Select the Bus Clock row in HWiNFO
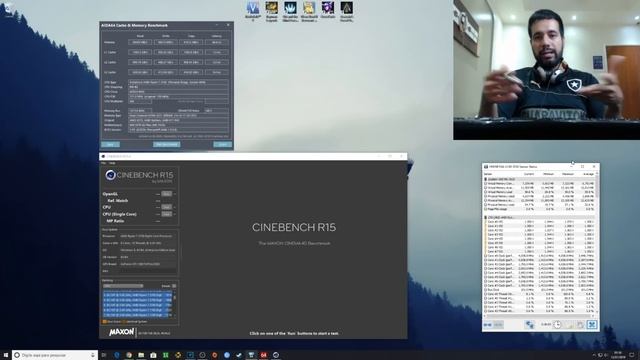Viewport: 640px width, 360px height. click(539, 289)
